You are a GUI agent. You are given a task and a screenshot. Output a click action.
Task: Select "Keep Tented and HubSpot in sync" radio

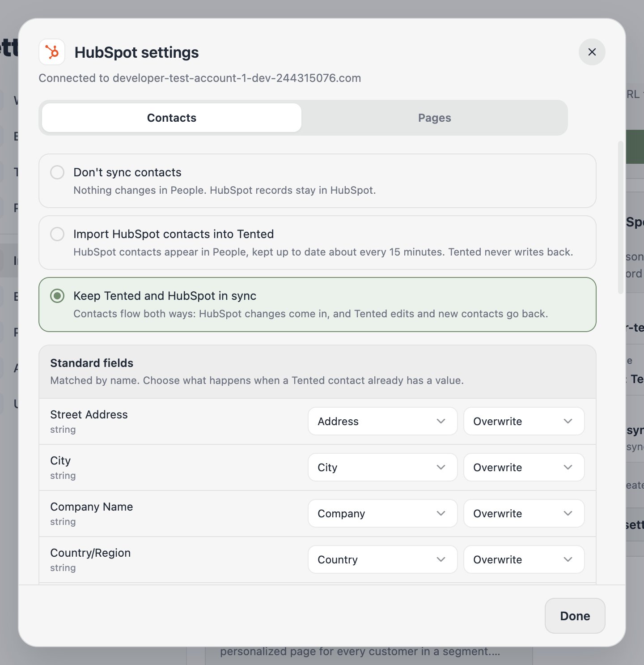click(57, 296)
